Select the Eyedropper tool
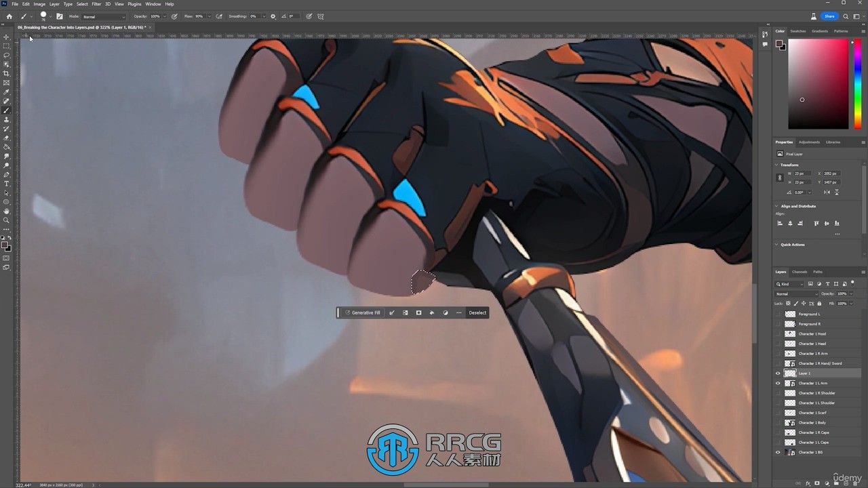 (x=7, y=91)
